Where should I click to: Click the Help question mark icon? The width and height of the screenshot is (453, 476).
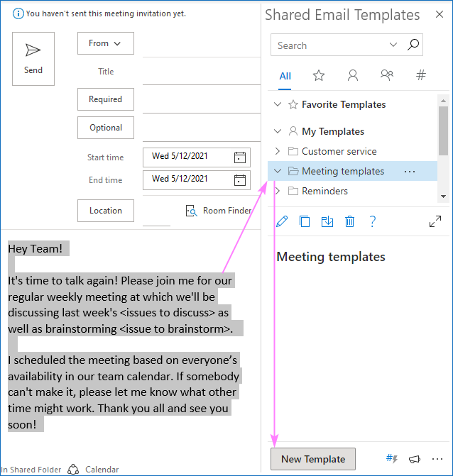point(373,221)
